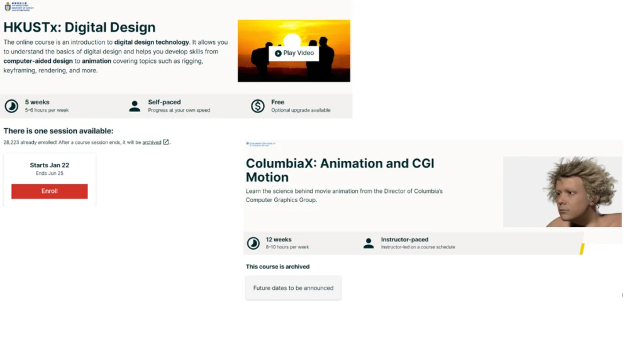This screenshot has height=337, width=644.
Task: Click the '5–6 hours per week' text
Action: pos(47,111)
